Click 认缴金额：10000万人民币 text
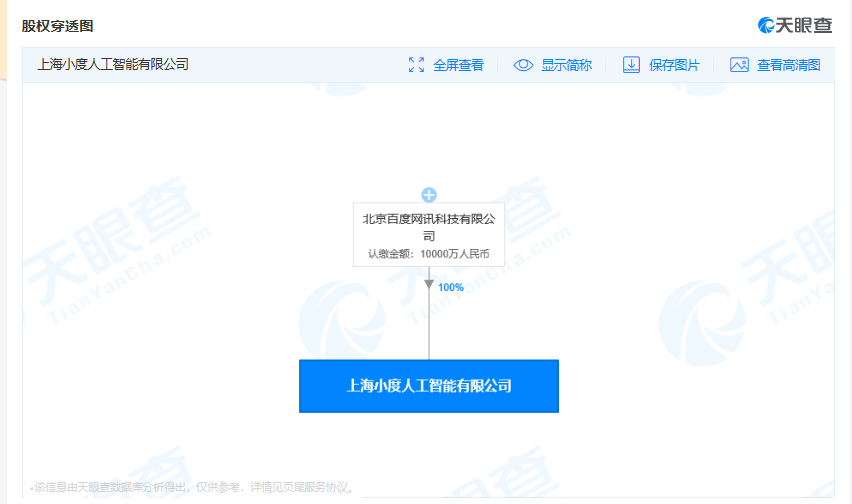 pos(429,254)
